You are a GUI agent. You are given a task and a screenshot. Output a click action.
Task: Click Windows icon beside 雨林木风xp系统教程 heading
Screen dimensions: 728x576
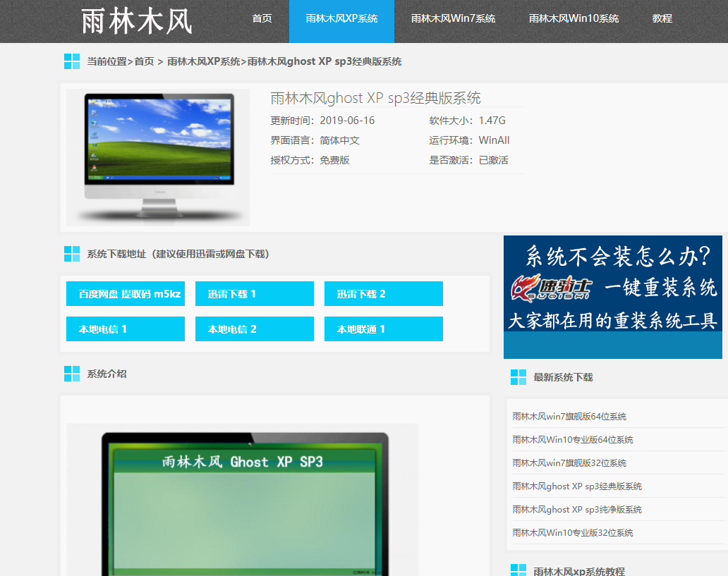pyautogui.click(x=518, y=570)
